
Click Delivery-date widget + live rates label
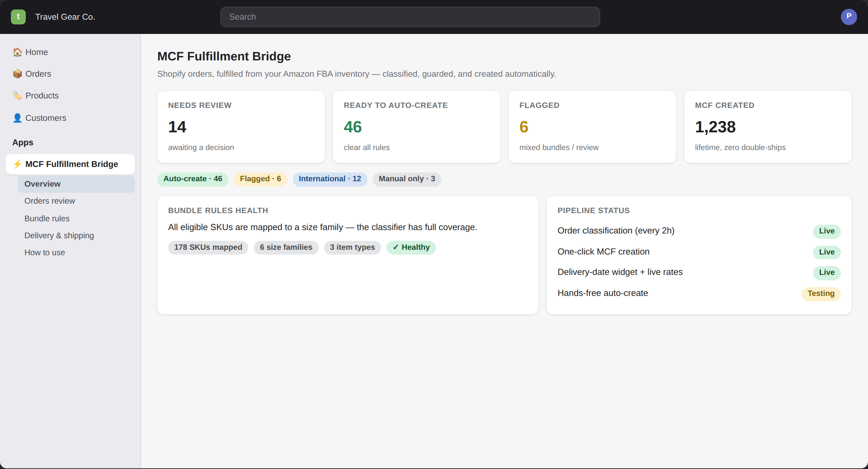coord(620,272)
